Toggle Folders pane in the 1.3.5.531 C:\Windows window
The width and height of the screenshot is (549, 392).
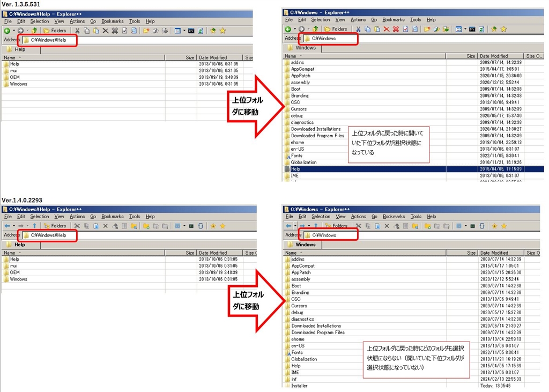coord(336,29)
